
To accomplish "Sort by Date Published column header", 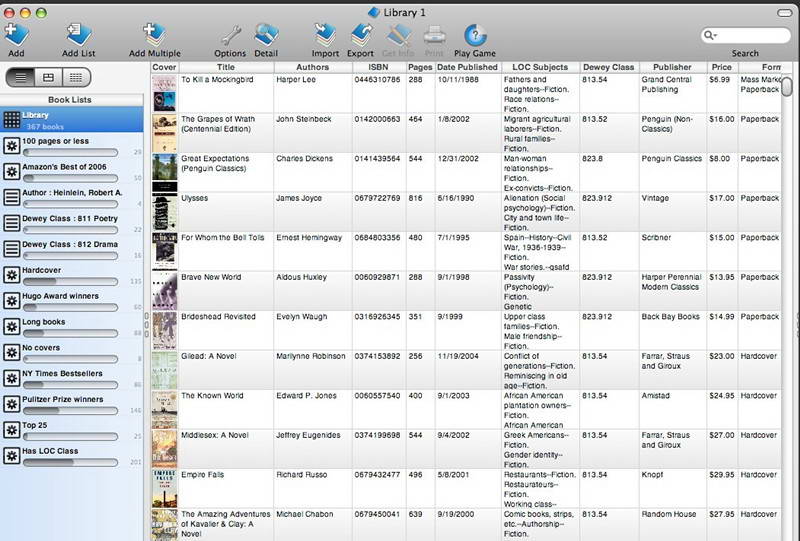I will (x=468, y=67).
